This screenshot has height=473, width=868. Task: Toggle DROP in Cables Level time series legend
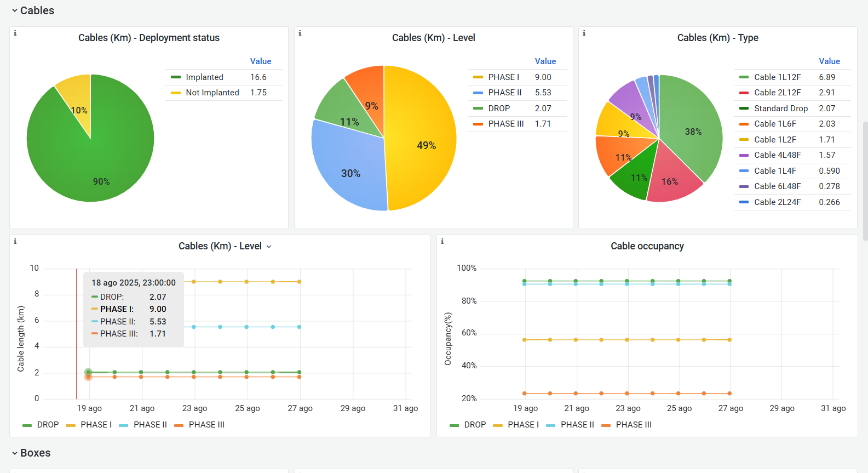pos(48,425)
